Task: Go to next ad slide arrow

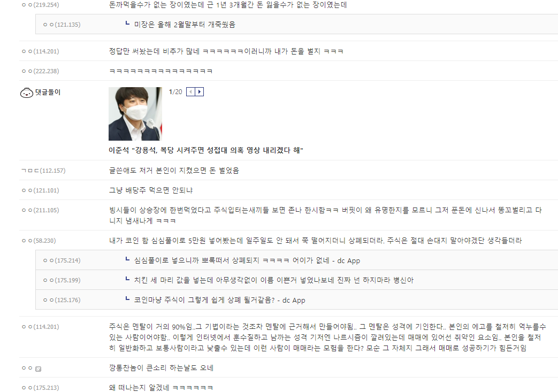Action: point(199,92)
